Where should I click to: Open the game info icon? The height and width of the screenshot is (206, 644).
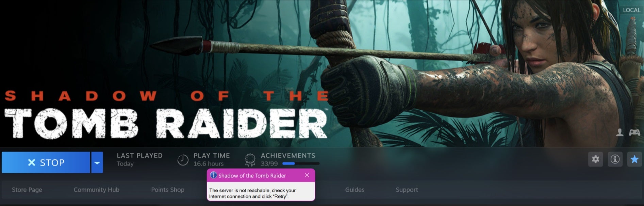615,159
